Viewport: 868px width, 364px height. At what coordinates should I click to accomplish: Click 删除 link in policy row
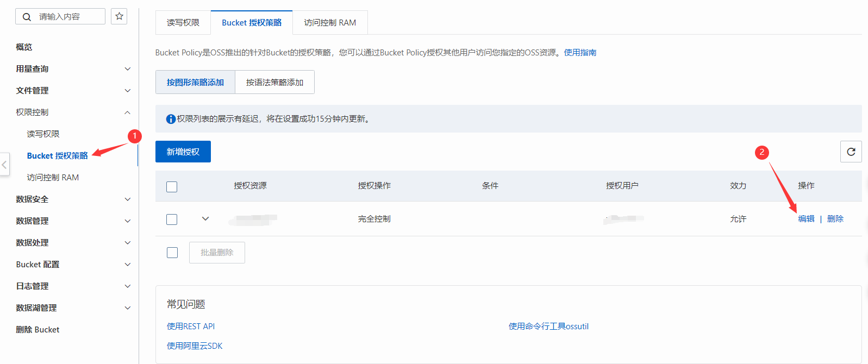(835, 219)
